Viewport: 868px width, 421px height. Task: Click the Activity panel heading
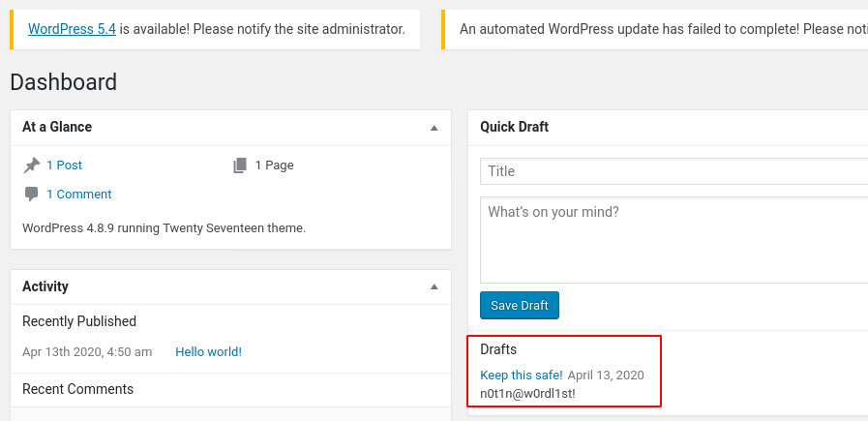[x=45, y=286]
